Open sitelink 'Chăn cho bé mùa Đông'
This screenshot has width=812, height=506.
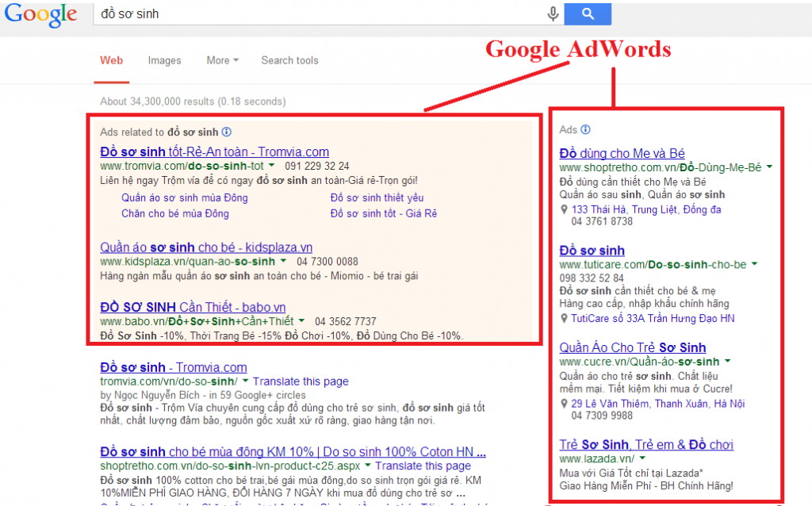pos(175,213)
